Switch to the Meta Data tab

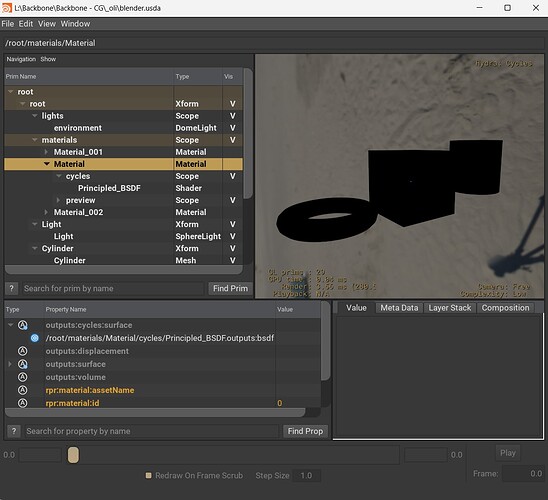point(399,308)
